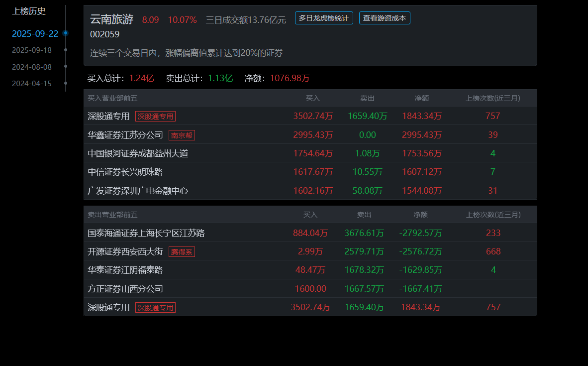Click sell total 1.13亿
Viewport: 588px width, 366px height.
[220, 78]
